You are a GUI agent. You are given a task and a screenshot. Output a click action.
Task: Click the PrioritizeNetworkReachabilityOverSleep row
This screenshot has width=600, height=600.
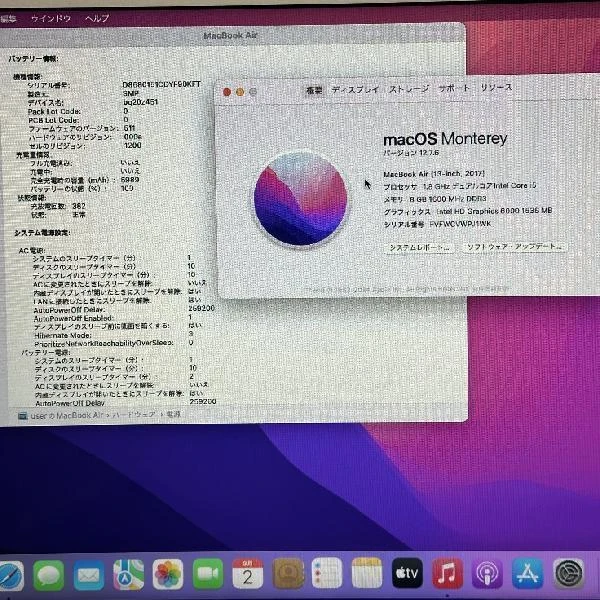(114, 343)
